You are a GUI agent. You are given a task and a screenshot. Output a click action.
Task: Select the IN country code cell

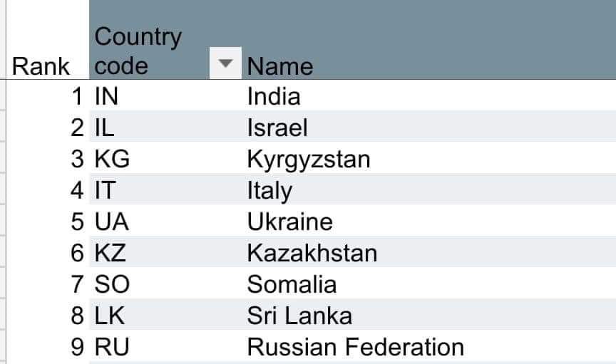[165, 95]
